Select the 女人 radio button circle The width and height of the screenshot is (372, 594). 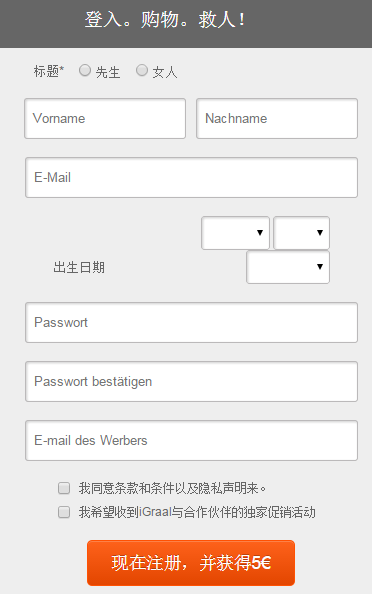[142, 70]
